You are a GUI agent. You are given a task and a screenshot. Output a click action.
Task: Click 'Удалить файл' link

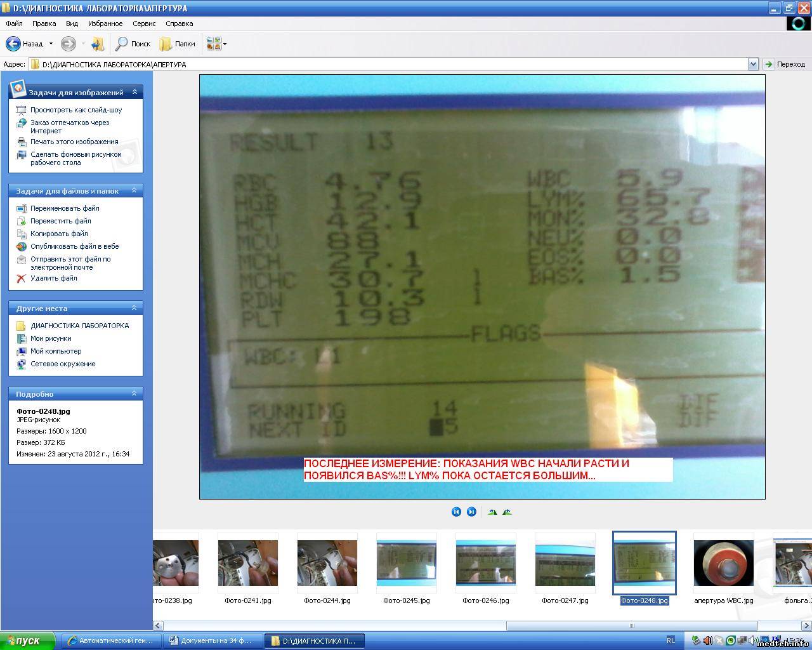(54, 278)
